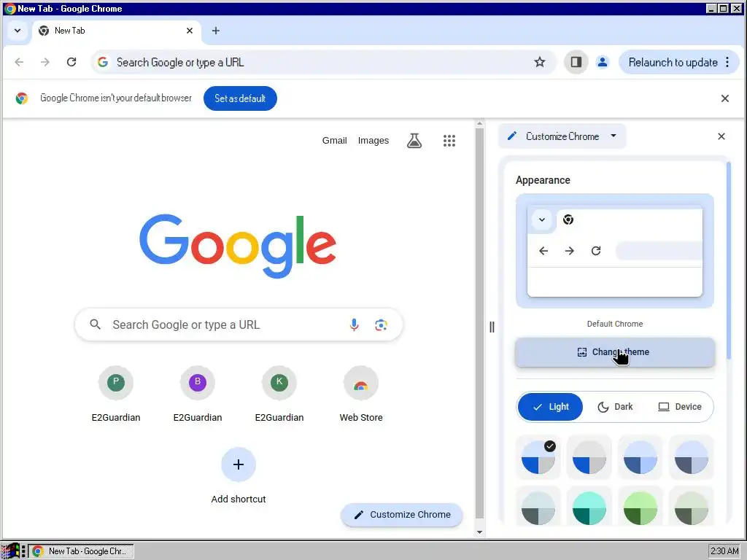Viewport: 747px width, 560px height.
Task: Click the Default Chrome label
Action: coord(614,324)
